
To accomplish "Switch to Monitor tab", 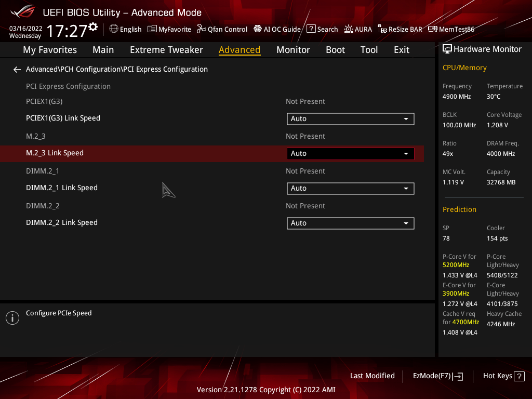I will coord(293,50).
